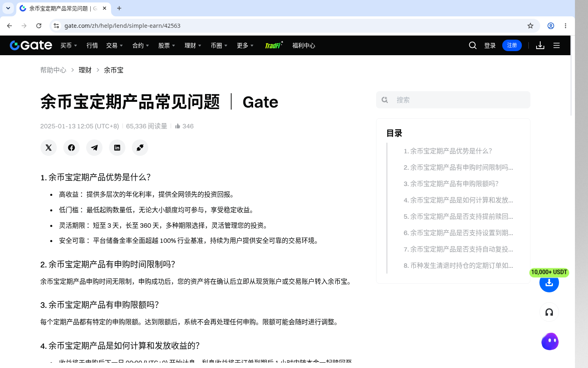Jump to 目录 item 7 是否支持自动复投

pyautogui.click(x=458, y=249)
